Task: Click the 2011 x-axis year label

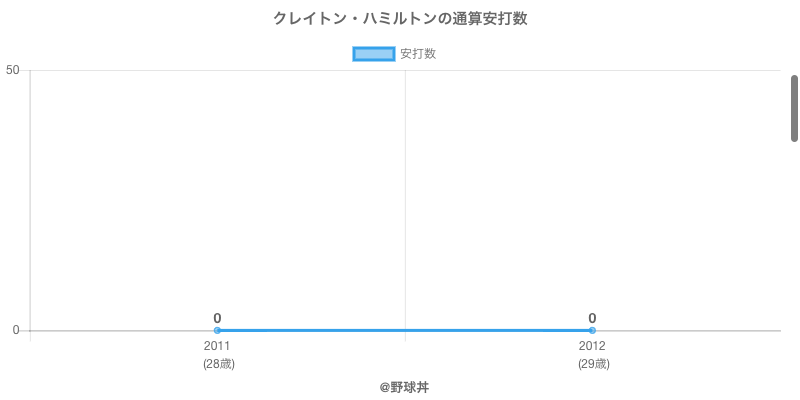Action: click(217, 346)
